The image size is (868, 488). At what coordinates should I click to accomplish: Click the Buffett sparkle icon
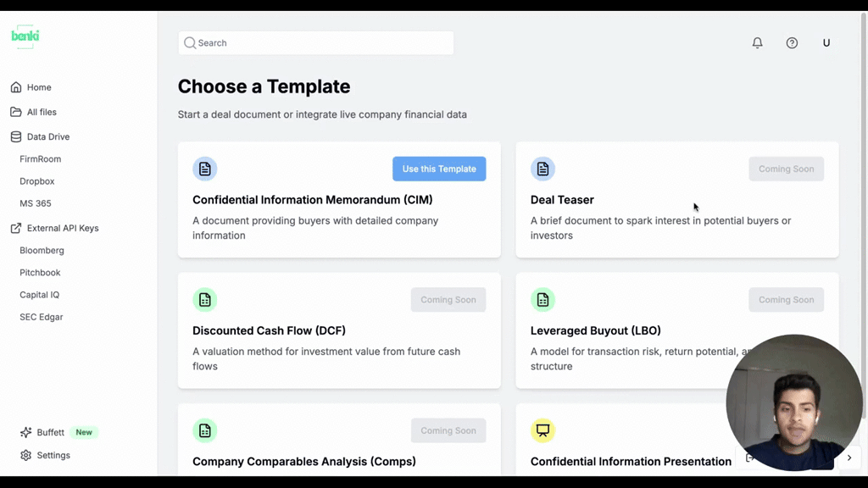point(26,432)
